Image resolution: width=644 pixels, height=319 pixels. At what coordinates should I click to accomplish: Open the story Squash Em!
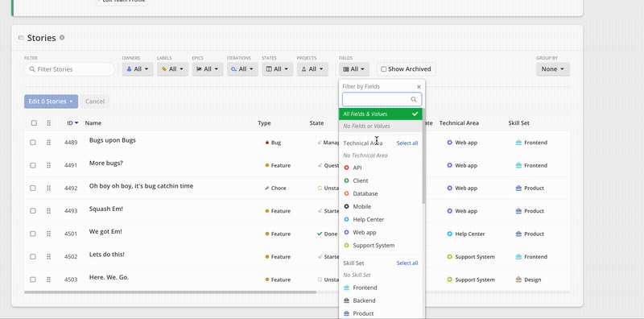coord(106,209)
